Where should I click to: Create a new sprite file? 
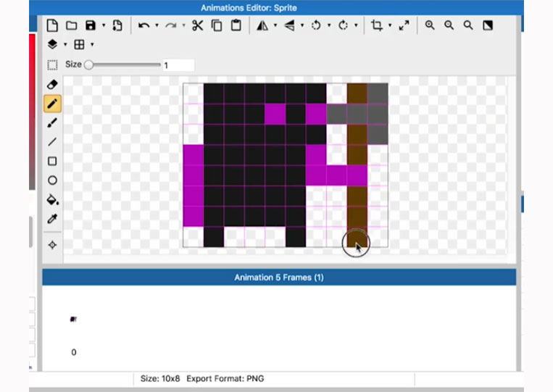(52, 25)
